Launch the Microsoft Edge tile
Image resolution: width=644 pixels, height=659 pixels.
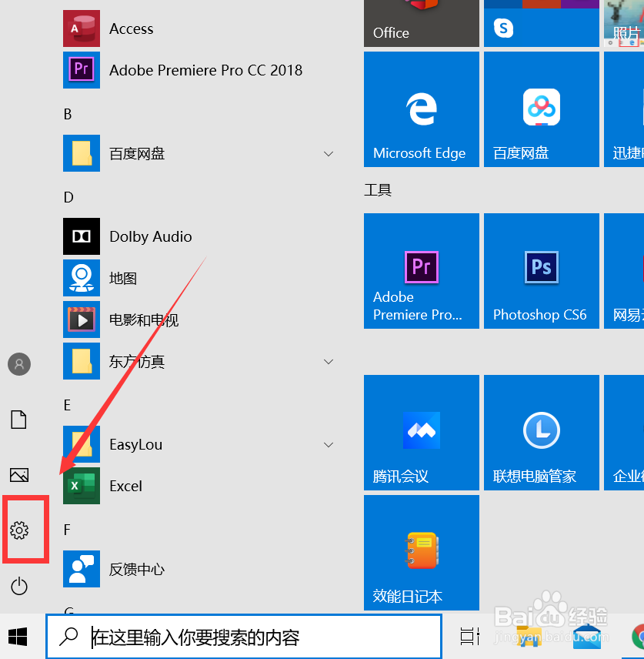(422, 109)
